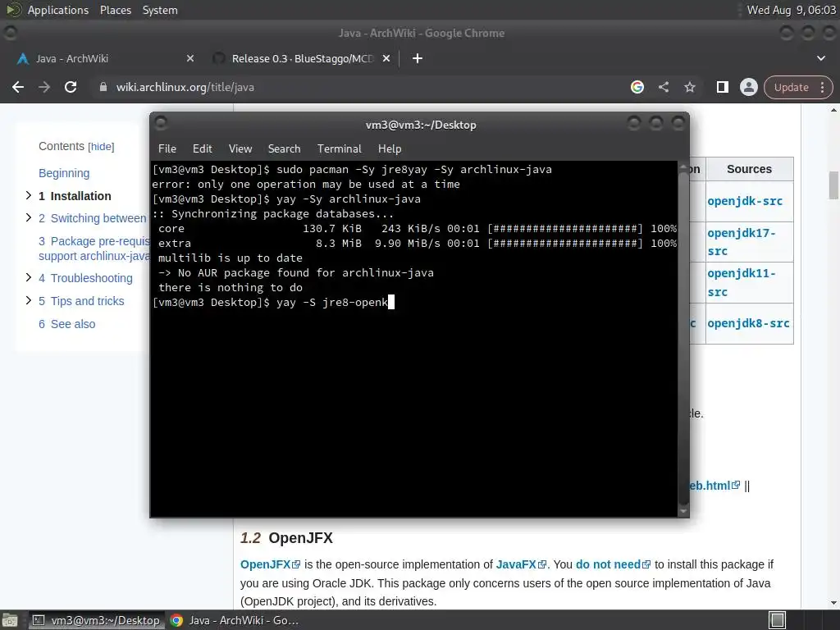Toggle Chrome side panel icon

722,87
